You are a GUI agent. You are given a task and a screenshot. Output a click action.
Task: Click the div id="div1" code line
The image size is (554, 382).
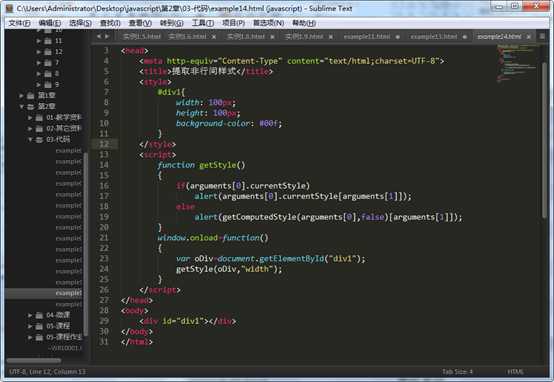coord(188,321)
